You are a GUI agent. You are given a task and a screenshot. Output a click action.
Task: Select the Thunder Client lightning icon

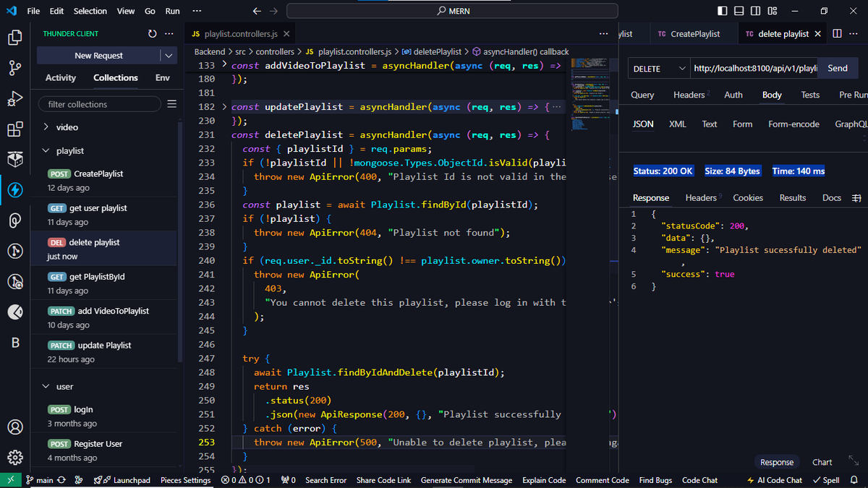15,190
